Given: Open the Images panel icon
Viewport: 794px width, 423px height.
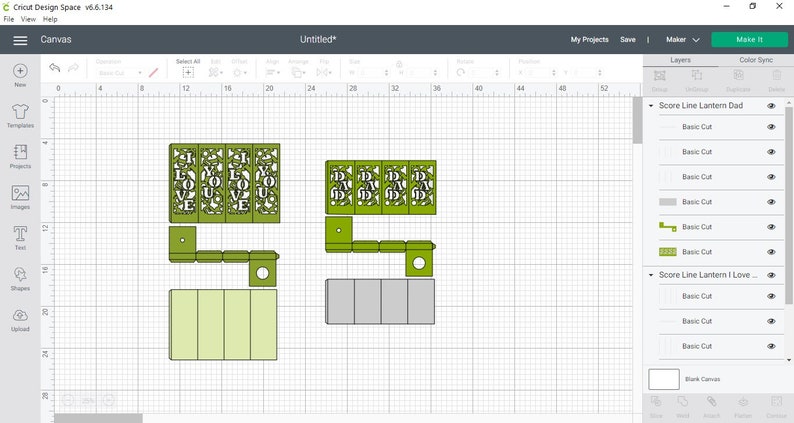Looking at the screenshot, I should (x=20, y=193).
